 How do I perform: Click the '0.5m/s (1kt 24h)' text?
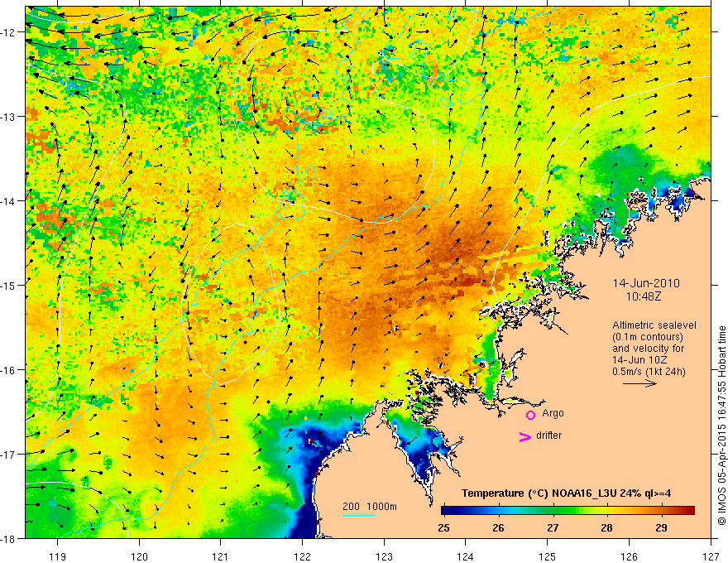pyautogui.click(x=649, y=372)
